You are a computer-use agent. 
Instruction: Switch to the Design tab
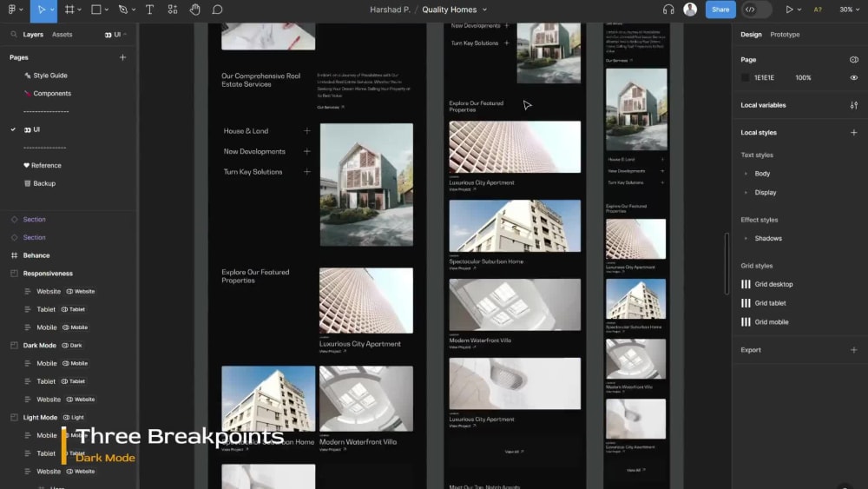point(751,35)
